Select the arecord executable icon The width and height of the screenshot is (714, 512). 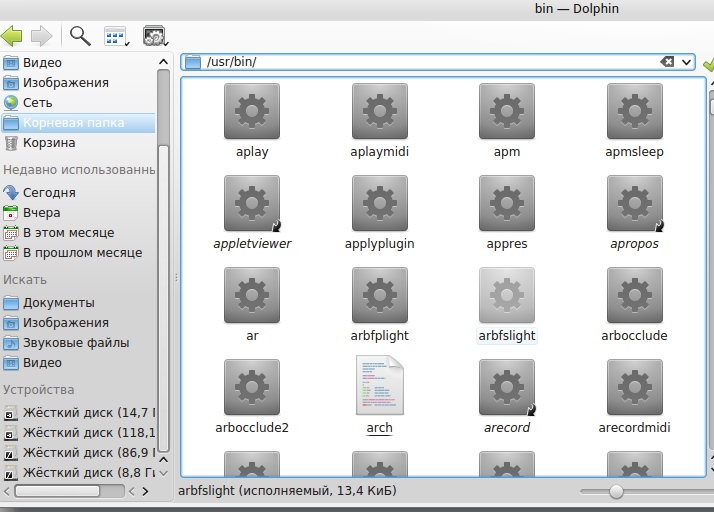(x=506, y=387)
